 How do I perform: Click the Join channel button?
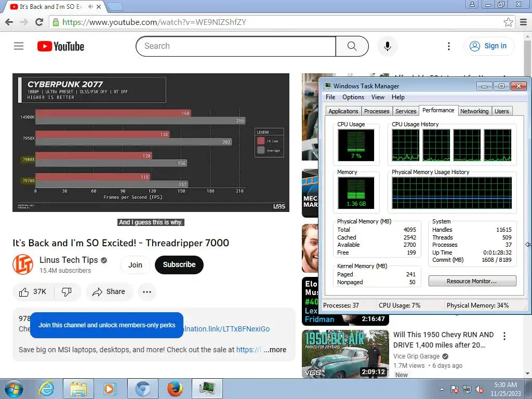(x=135, y=264)
